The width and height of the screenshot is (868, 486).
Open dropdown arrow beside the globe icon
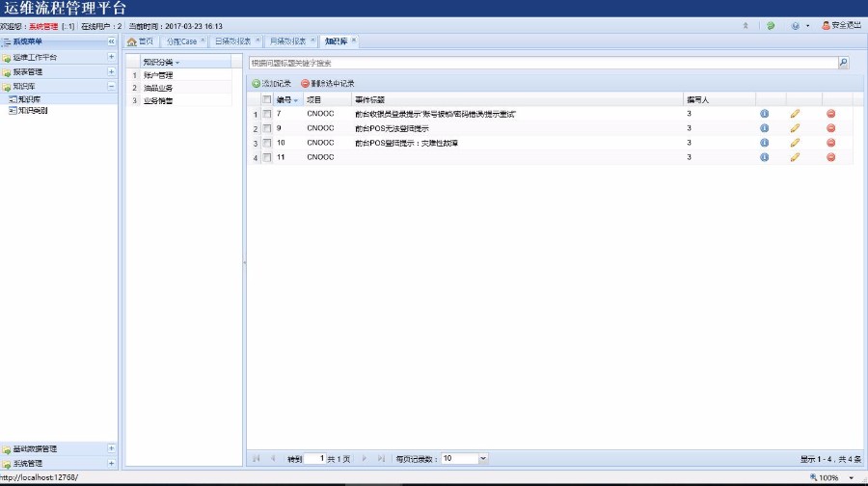tap(807, 26)
